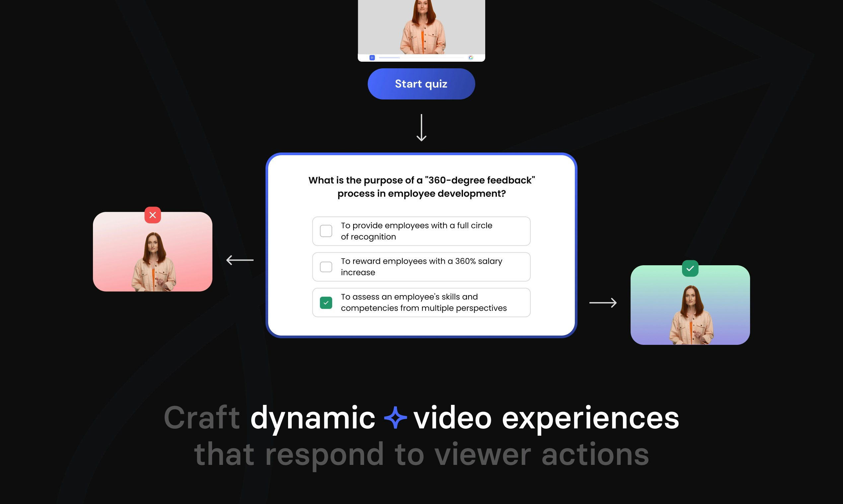
Task: Click the right-pointing arrow
Action: [603, 303]
